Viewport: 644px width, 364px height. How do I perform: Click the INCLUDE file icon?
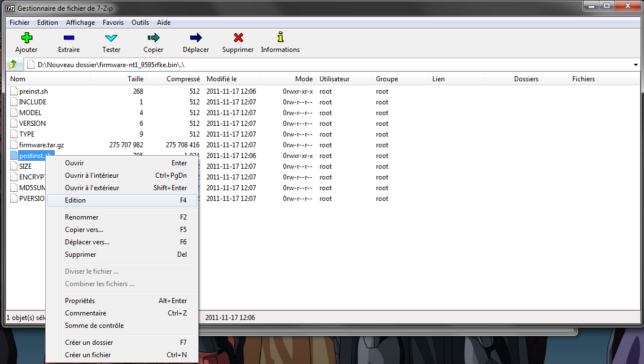click(14, 102)
